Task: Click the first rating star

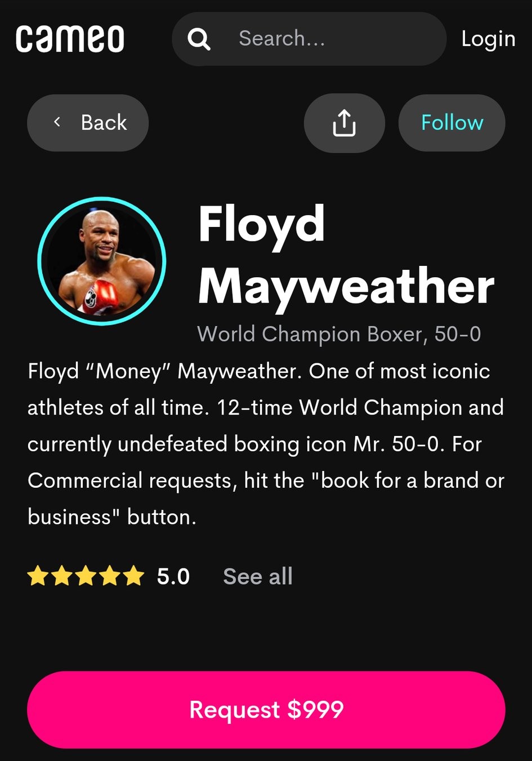Action: click(x=38, y=576)
